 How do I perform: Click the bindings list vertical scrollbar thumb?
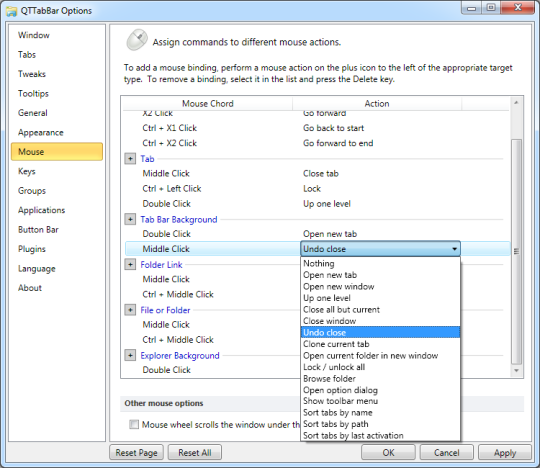[x=516, y=251]
